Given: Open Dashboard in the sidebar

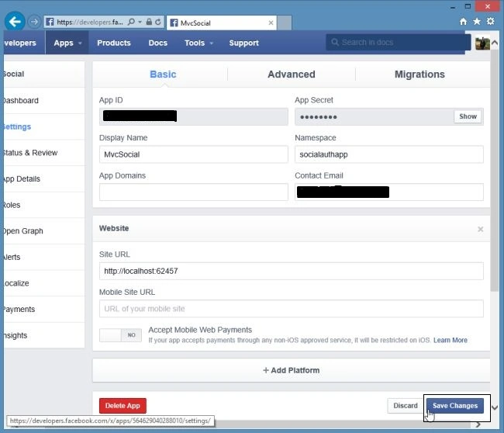Looking at the screenshot, I should click(x=44, y=101).
